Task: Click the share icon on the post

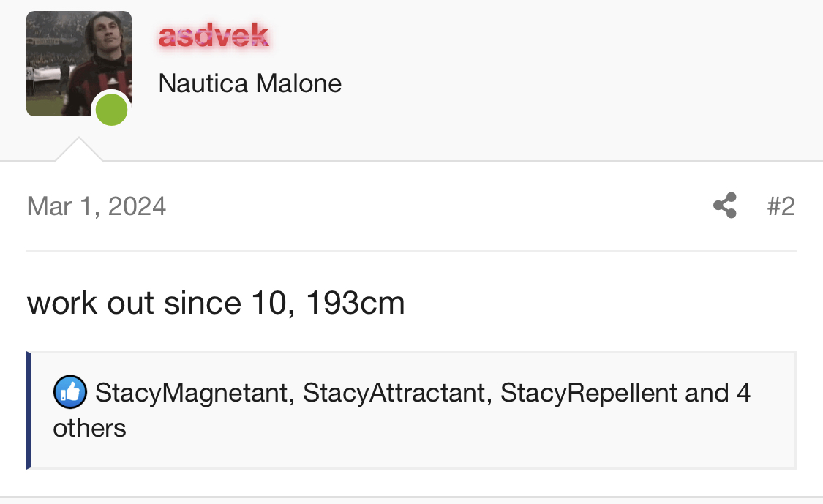Action: pos(724,206)
